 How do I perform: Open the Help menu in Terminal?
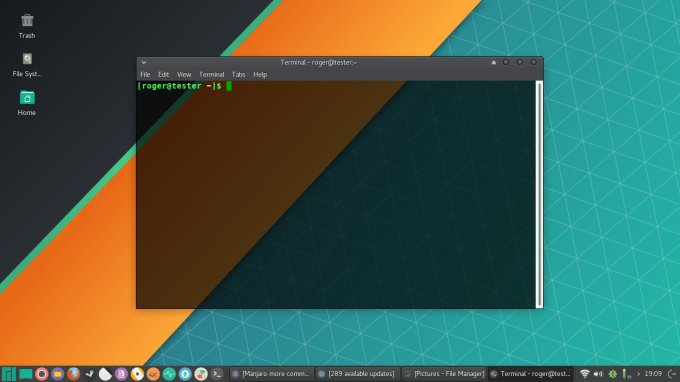tap(260, 75)
